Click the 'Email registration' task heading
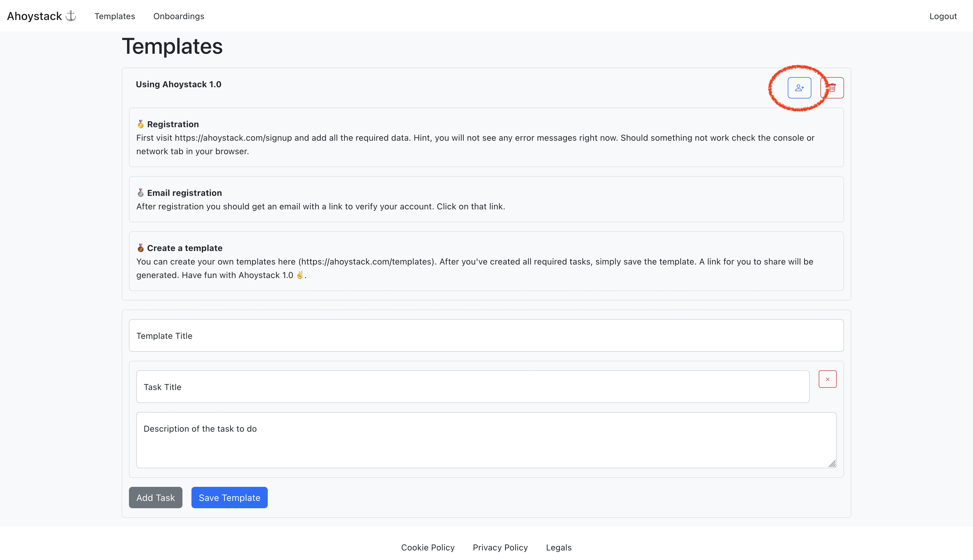Screen dimensions: 973x560 click(184, 193)
